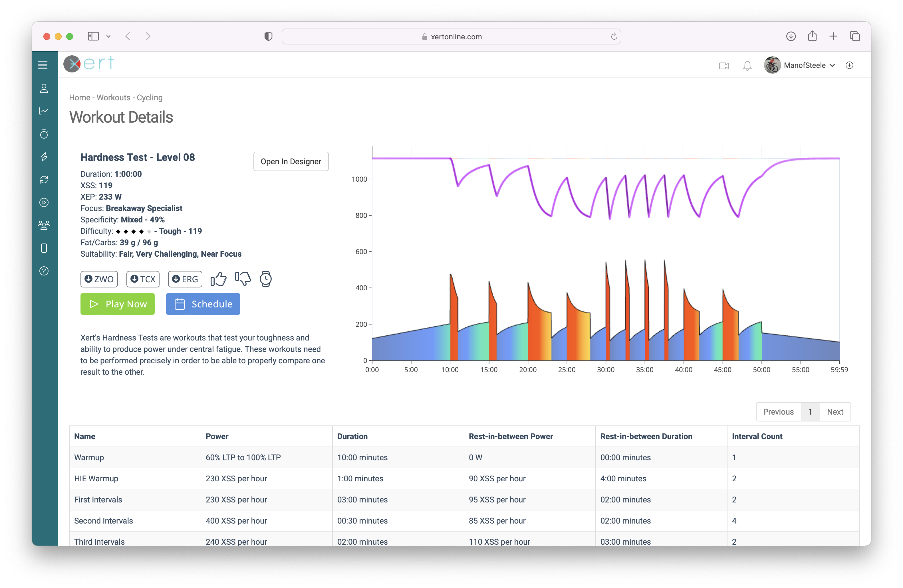Click the Next pagination button

pos(835,412)
